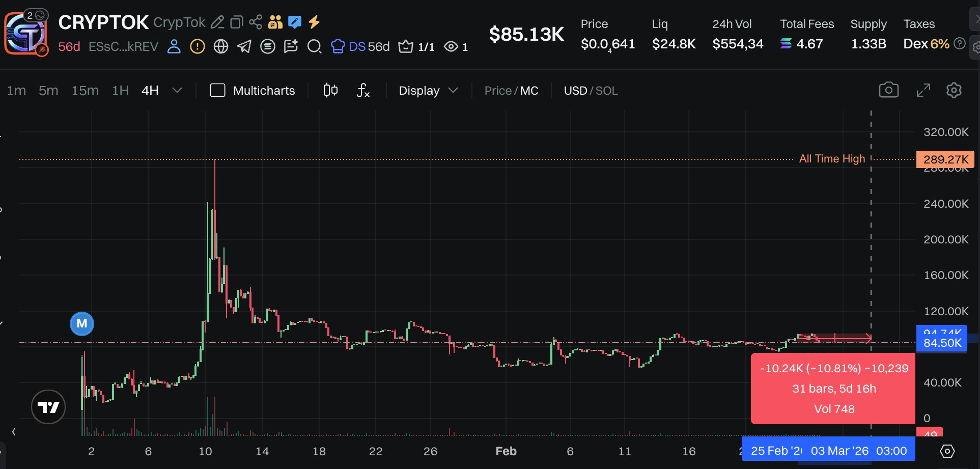
Task: Open the token website globe icon
Action: [221, 47]
